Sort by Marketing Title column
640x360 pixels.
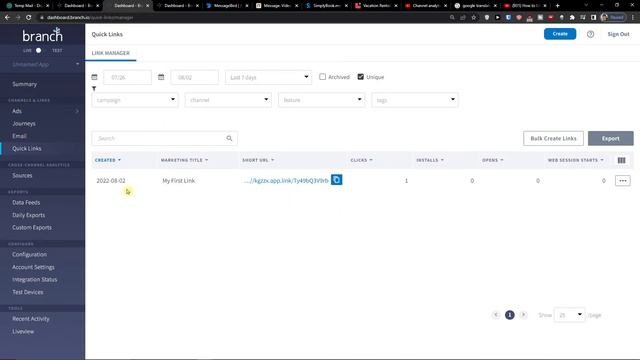(184, 160)
